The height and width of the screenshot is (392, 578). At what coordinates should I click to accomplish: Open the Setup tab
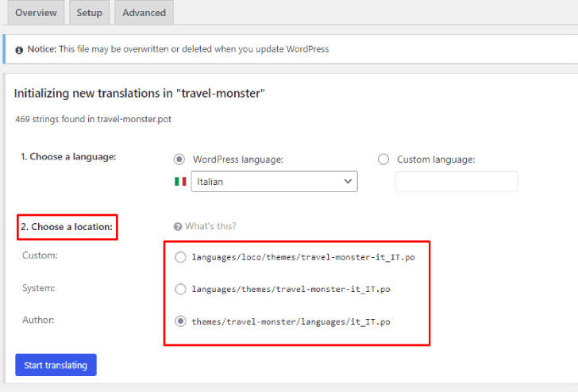(89, 13)
